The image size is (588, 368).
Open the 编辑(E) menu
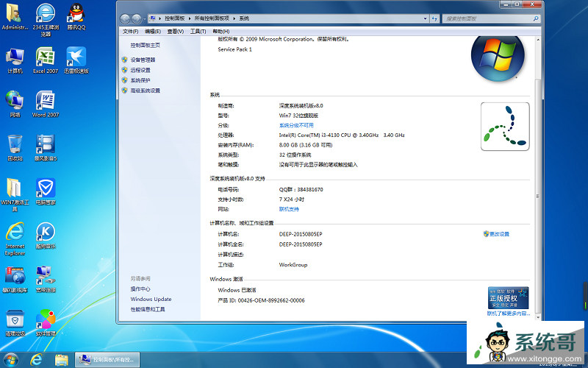(x=153, y=31)
